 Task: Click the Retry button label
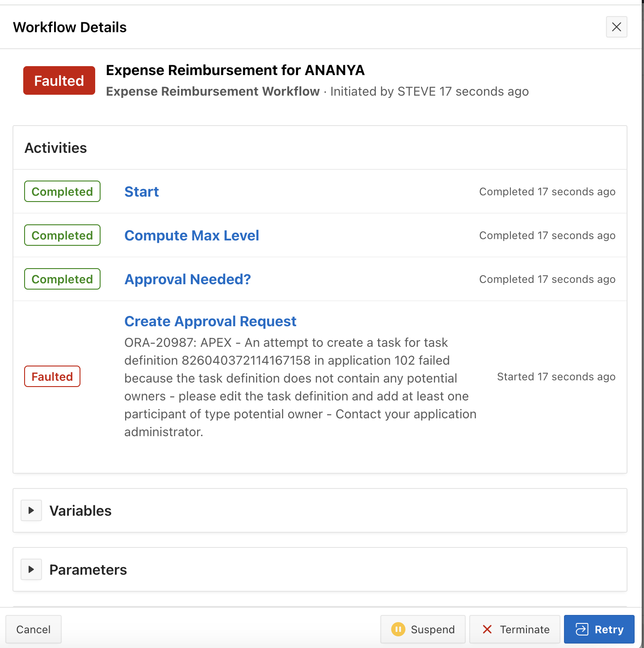pyautogui.click(x=609, y=629)
